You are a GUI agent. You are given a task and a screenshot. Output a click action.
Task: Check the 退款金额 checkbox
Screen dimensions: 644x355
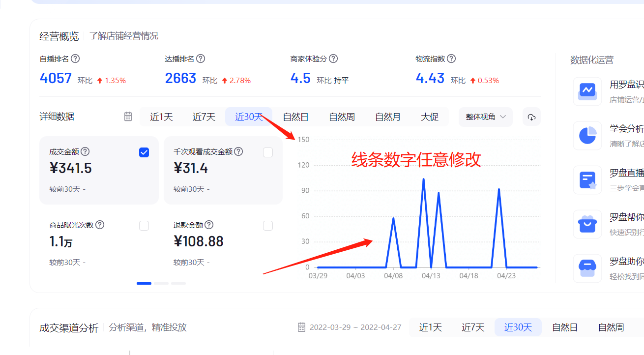(x=268, y=226)
